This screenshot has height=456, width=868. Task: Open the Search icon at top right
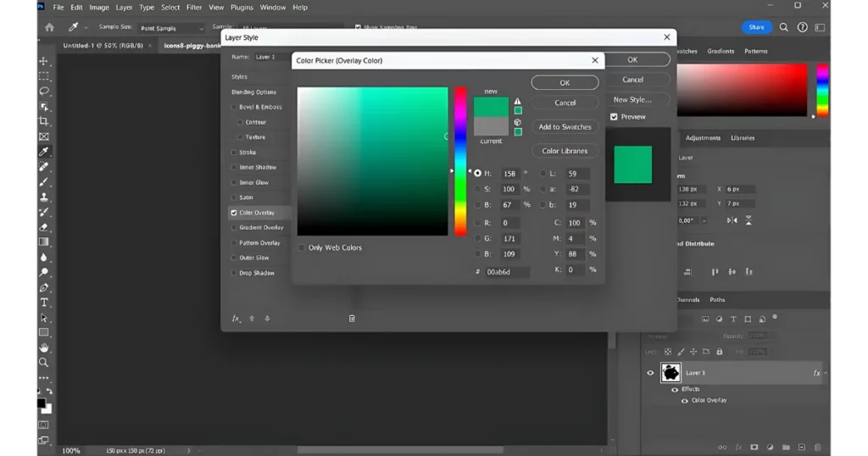point(784,27)
